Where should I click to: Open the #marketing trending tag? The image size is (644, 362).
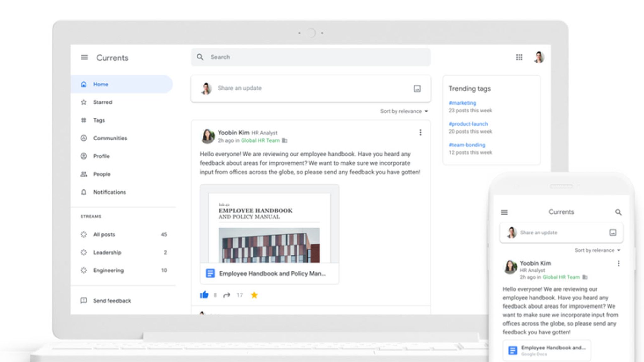pos(463,103)
